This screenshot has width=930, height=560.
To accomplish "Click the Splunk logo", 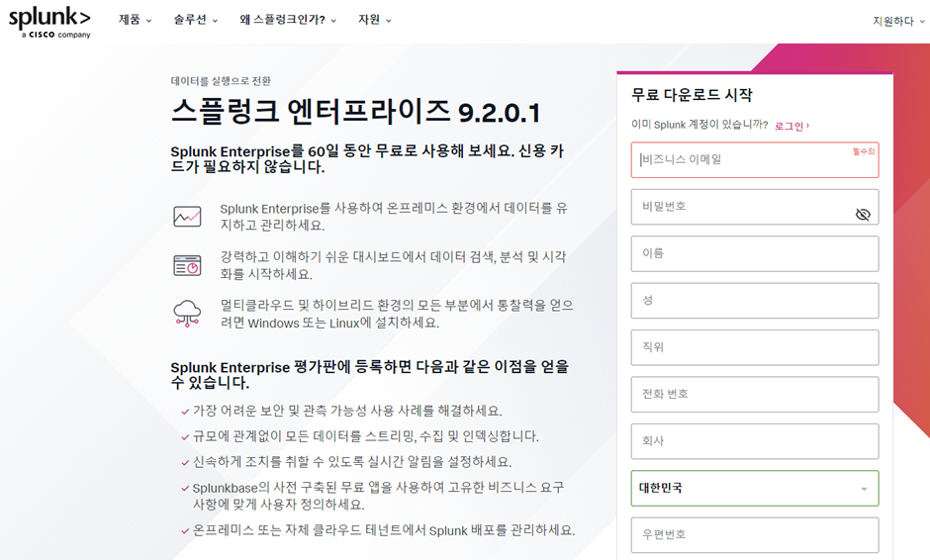I will 49,23.
